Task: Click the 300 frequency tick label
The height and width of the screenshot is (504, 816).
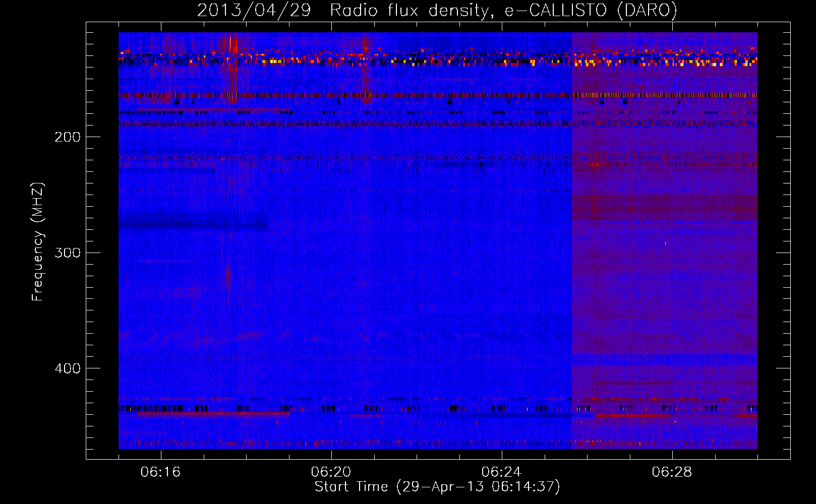Action: [68, 253]
